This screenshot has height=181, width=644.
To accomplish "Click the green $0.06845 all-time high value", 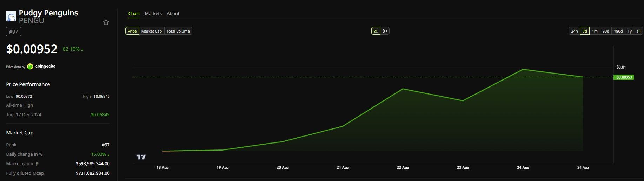I will tap(100, 115).
